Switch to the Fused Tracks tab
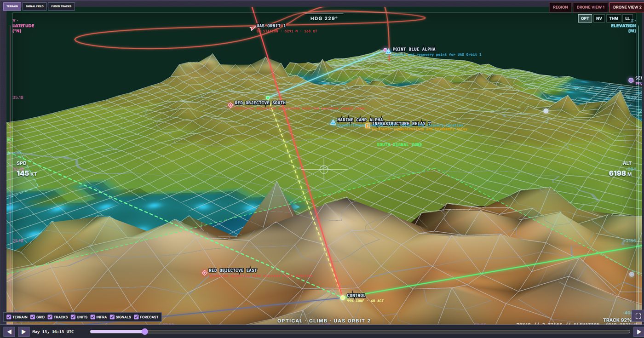Viewport: 644px width, 338px height. coord(61,6)
